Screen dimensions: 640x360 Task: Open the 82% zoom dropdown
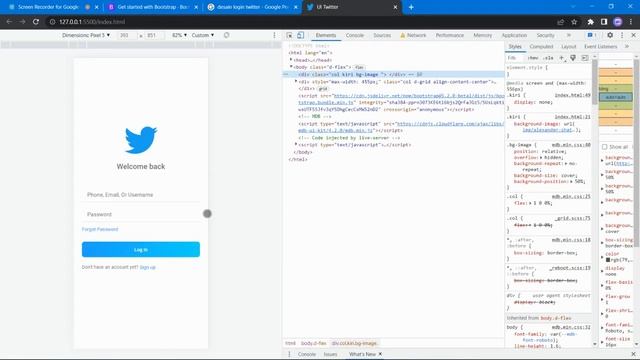(179, 35)
